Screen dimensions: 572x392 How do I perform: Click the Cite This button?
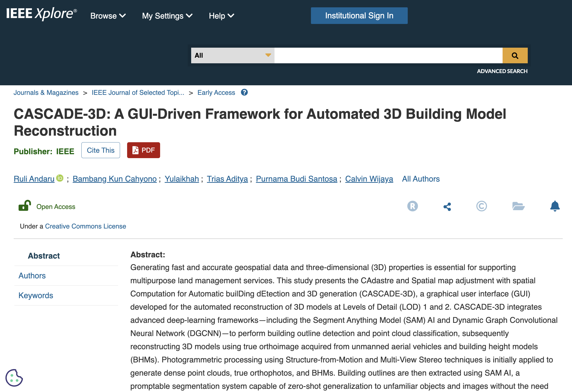click(x=100, y=150)
